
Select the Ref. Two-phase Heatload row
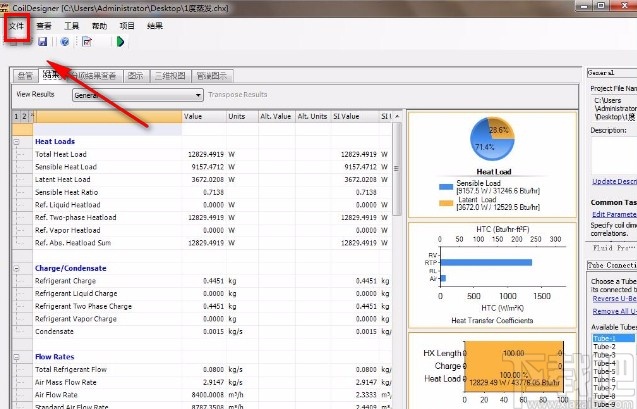coord(212,218)
